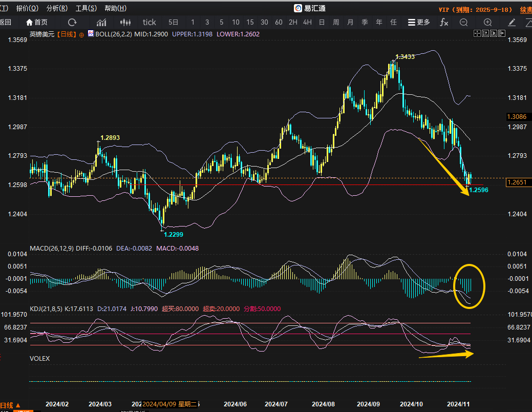Viewport: 532px width, 412px height.
Task: Click the refresh icon in the toolbar
Action: (x=72, y=22)
